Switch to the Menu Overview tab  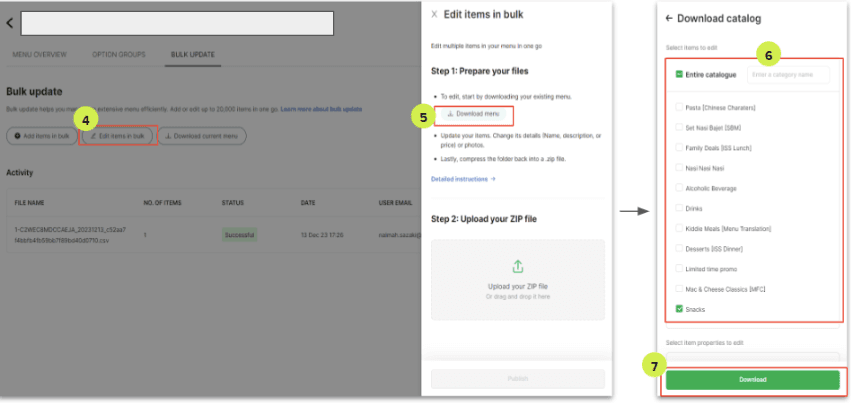click(x=40, y=55)
